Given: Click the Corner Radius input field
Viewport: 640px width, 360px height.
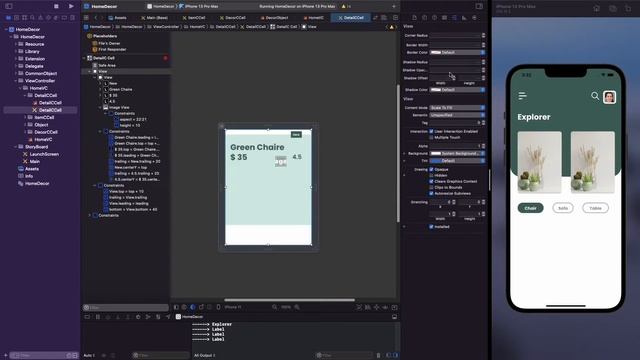Looking at the screenshot, I should coord(455,36).
